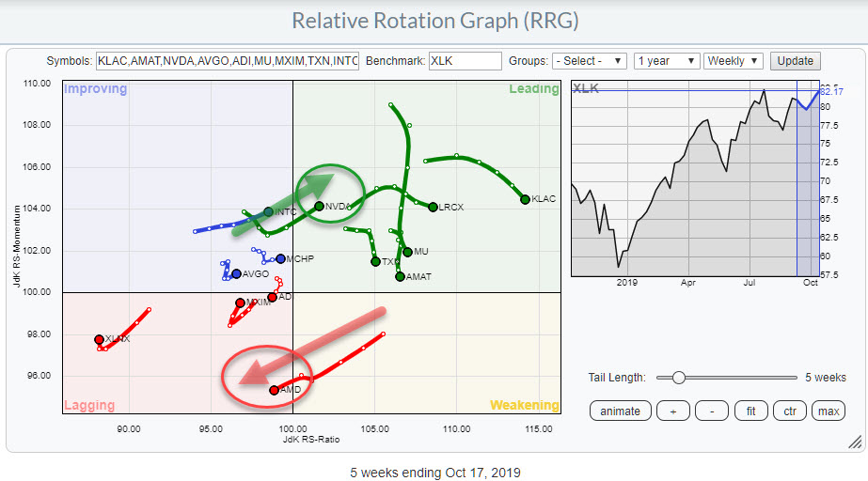The height and width of the screenshot is (481, 868).
Task: Click the ADI data point
Action: tap(273, 298)
